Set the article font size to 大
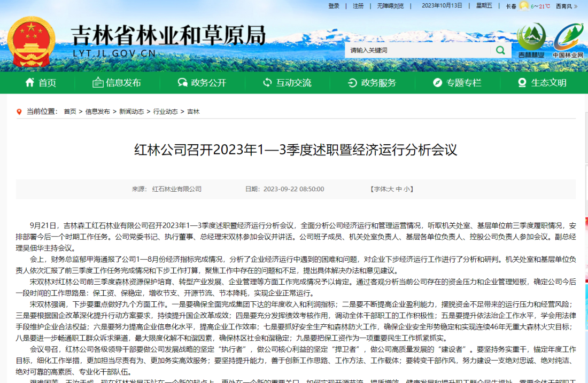Image resolution: width=588 pixels, height=383 pixels. 393,189
